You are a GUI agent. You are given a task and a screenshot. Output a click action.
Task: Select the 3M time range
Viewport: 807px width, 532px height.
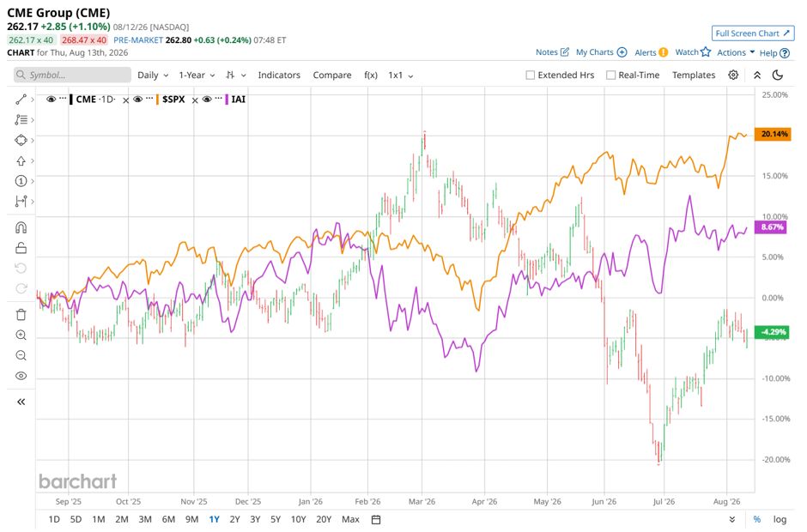tap(145, 520)
